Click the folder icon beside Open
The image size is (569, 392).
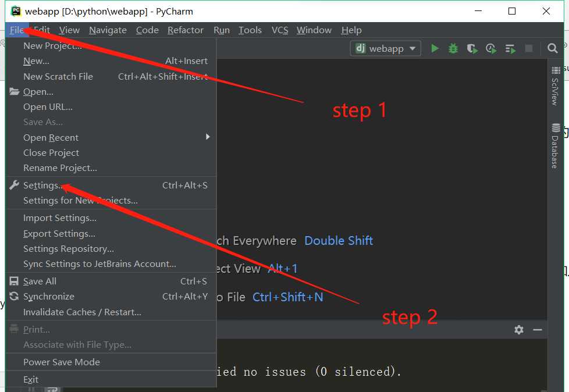coord(14,91)
